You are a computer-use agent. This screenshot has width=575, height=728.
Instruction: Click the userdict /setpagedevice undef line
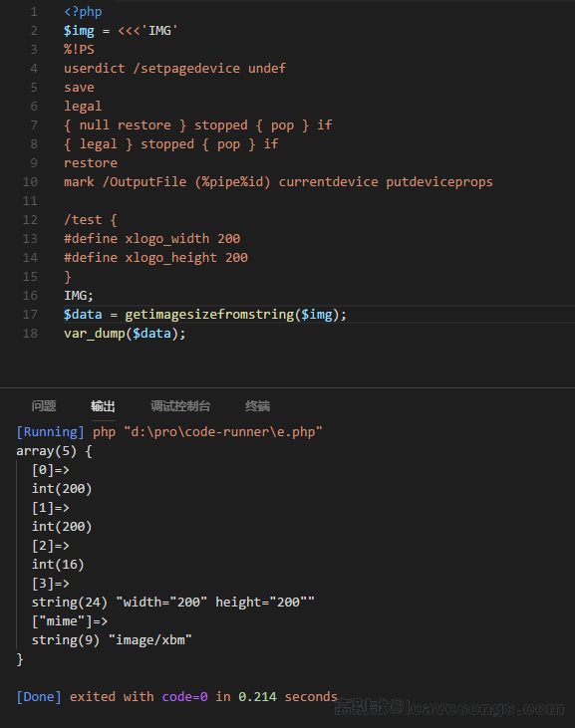174,69
